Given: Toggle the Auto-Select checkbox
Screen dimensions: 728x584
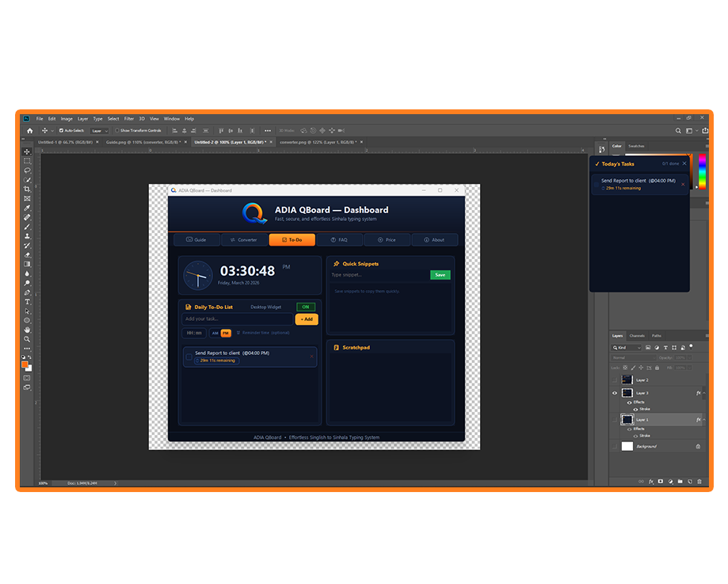Looking at the screenshot, I should (x=62, y=131).
